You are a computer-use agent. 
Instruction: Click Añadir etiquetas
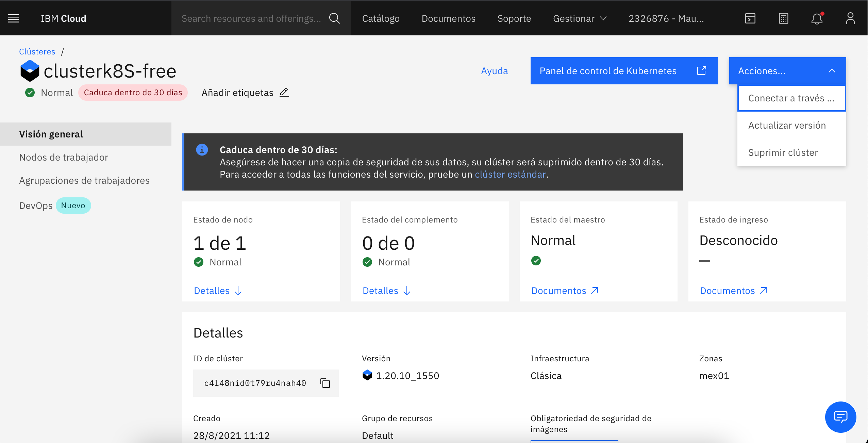[x=237, y=93]
